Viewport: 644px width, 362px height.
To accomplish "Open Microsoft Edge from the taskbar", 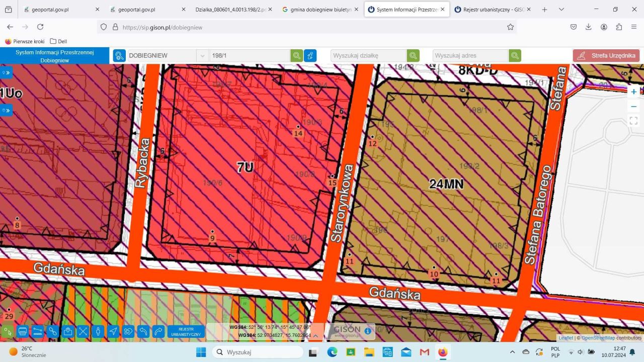I will (x=332, y=352).
